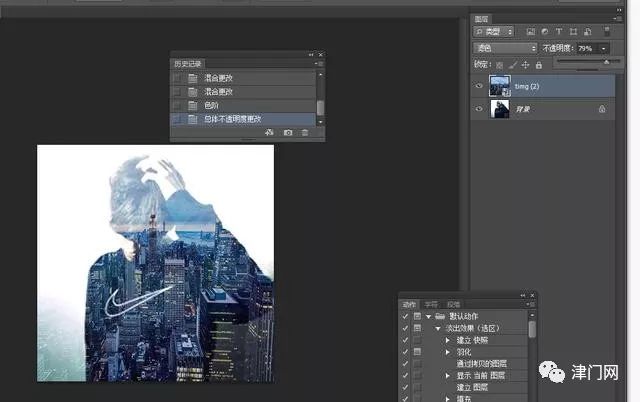Click create new document from state icon
The image size is (640, 402).
270,132
